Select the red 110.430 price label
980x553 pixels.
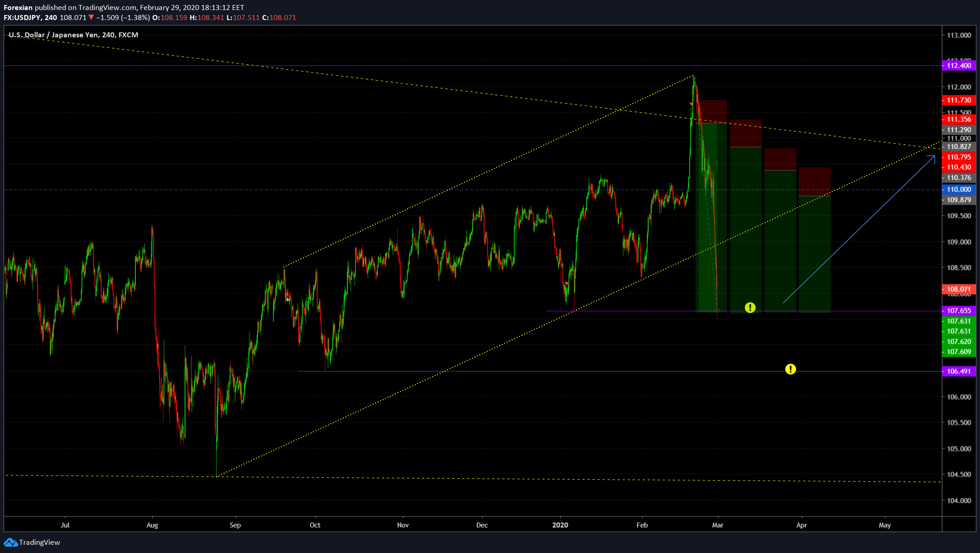(959, 167)
